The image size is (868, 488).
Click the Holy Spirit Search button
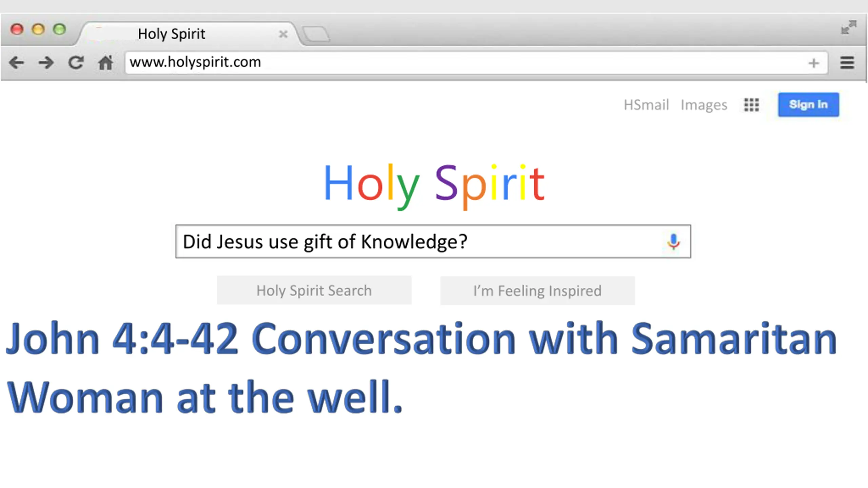[314, 290]
